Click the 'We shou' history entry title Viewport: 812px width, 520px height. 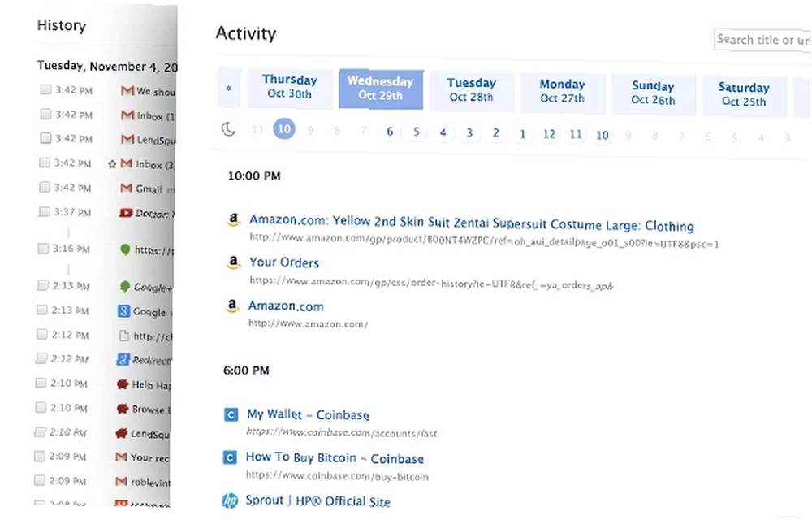[x=156, y=92]
